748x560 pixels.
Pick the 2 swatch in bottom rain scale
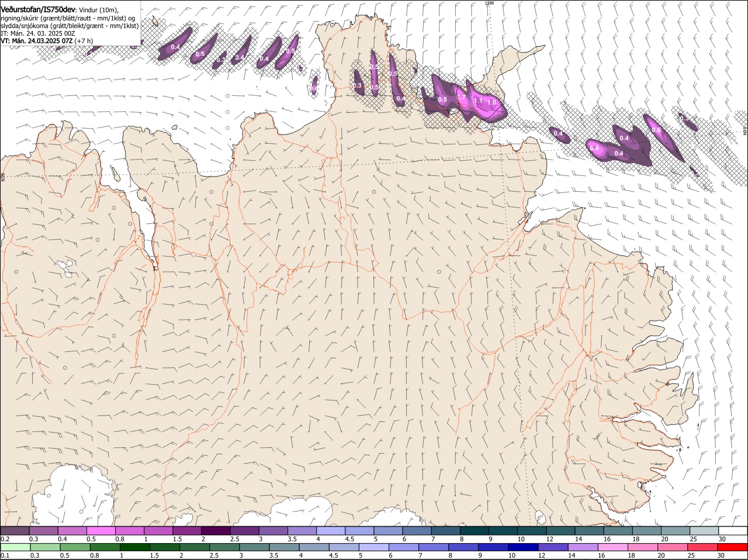pyautogui.click(x=194, y=547)
